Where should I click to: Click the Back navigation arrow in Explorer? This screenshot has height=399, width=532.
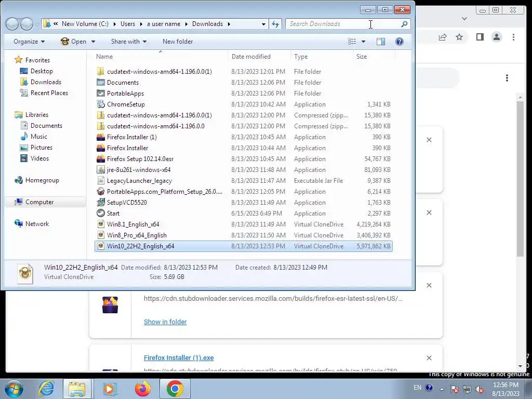pos(12,24)
